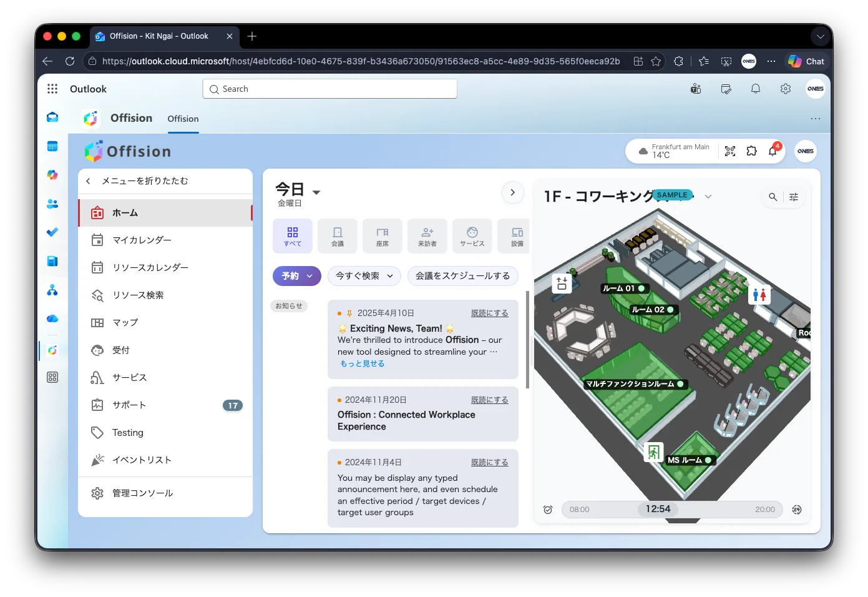The image size is (868, 597).
Task: Open Mail from the Outlook left rail
Action: 52,117
